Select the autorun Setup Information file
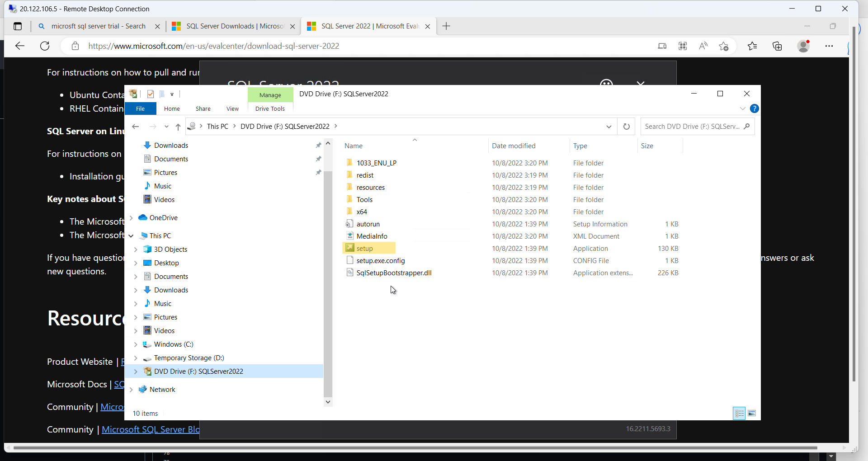The height and width of the screenshot is (461, 868). pos(368,224)
